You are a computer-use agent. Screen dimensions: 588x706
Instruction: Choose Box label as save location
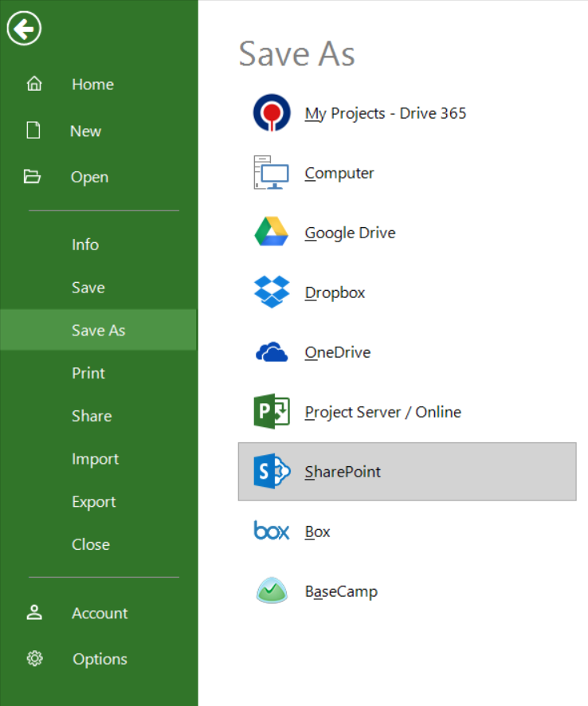(x=317, y=531)
